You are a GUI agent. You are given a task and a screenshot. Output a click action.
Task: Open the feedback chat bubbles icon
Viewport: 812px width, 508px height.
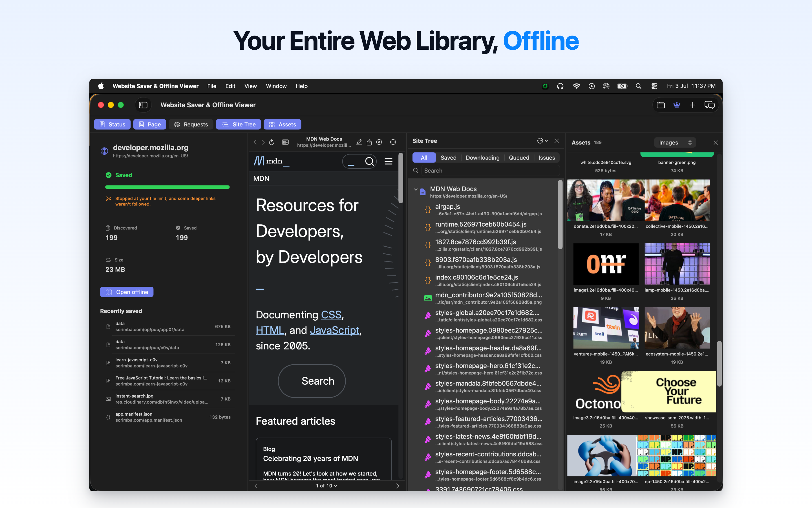(709, 105)
